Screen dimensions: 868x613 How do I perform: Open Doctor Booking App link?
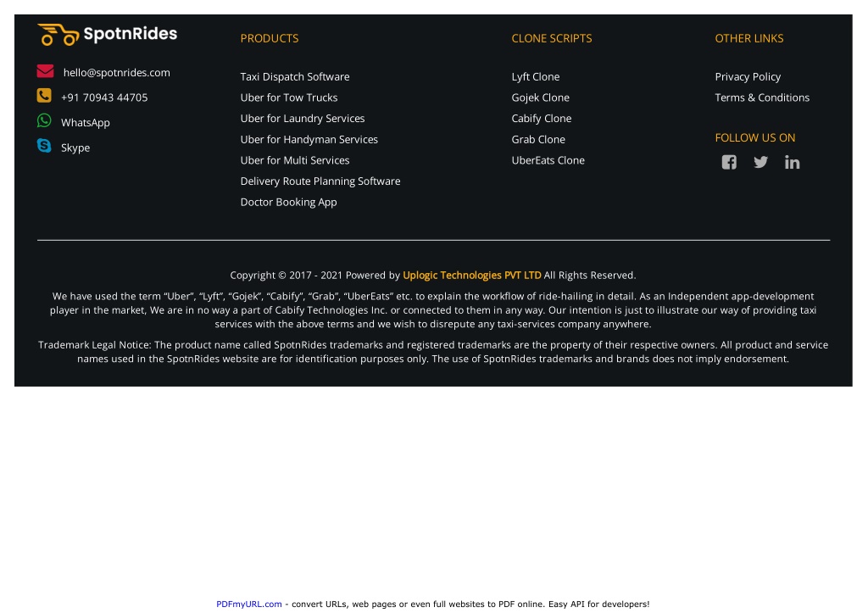[288, 202]
